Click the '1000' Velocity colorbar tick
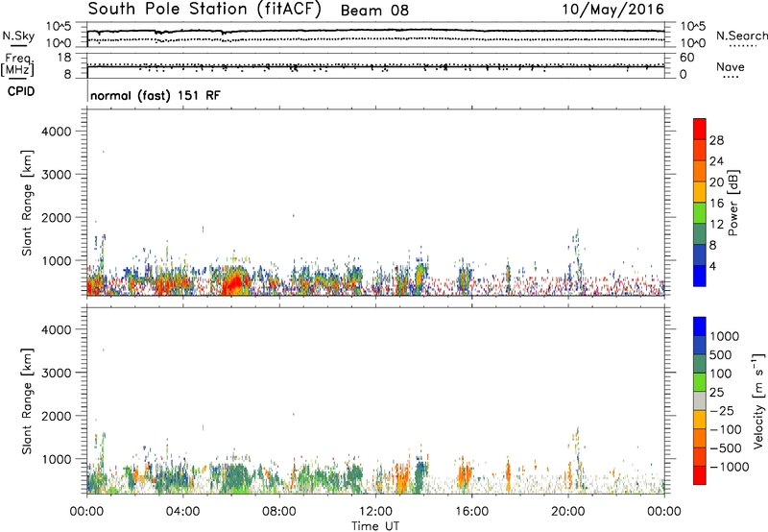This screenshot has width=768, height=532. click(x=724, y=336)
